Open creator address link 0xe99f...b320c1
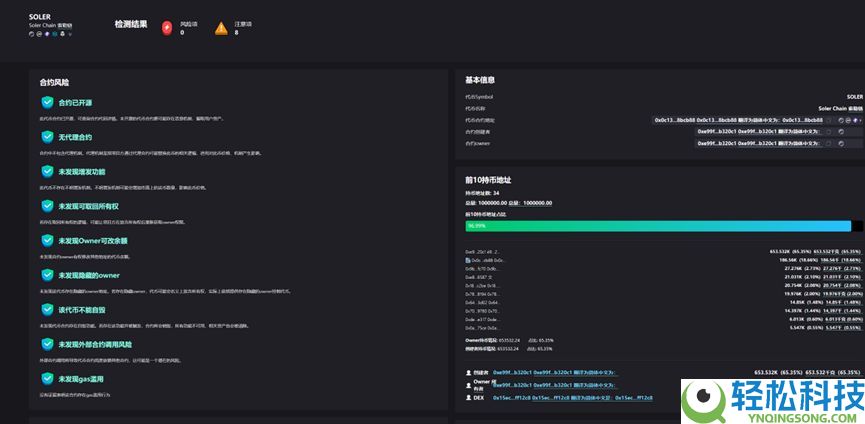Viewport: 865px width, 424px height. click(512, 373)
